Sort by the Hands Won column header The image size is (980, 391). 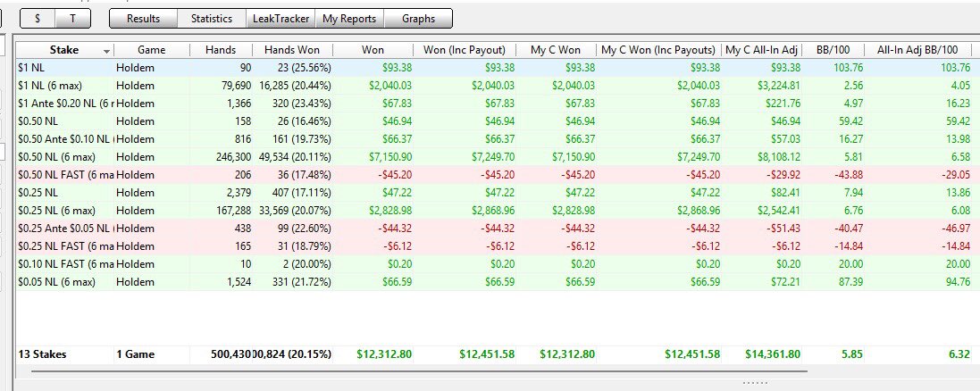(x=292, y=50)
